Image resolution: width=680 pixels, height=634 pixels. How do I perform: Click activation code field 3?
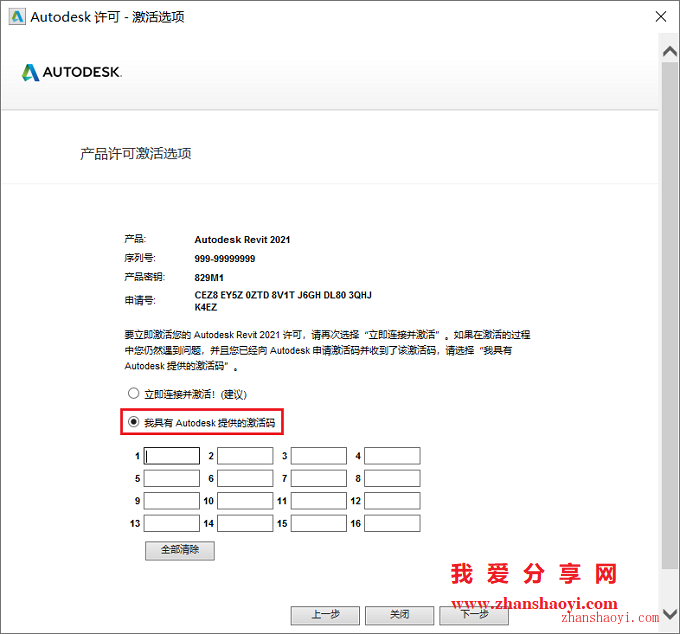click(319, 456)
